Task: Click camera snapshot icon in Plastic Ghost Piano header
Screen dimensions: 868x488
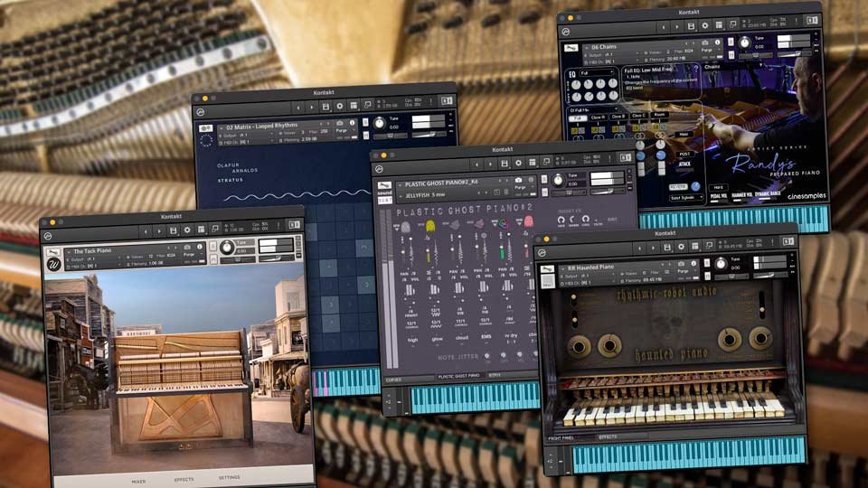Action: (518, 181)
